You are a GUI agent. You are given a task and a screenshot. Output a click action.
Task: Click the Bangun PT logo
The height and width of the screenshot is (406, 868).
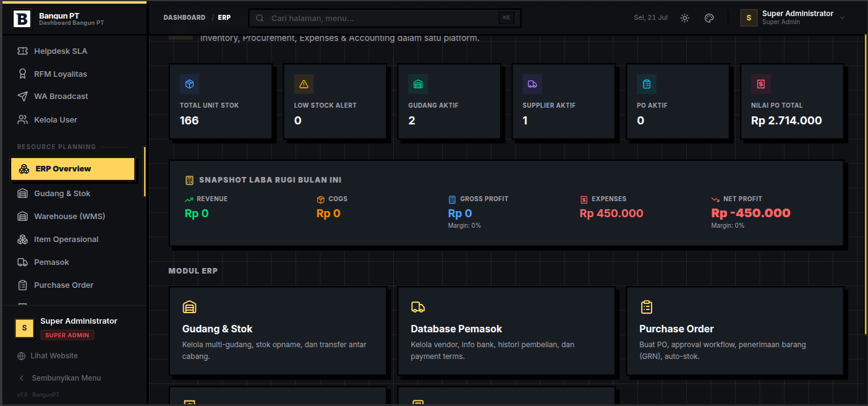22,19
